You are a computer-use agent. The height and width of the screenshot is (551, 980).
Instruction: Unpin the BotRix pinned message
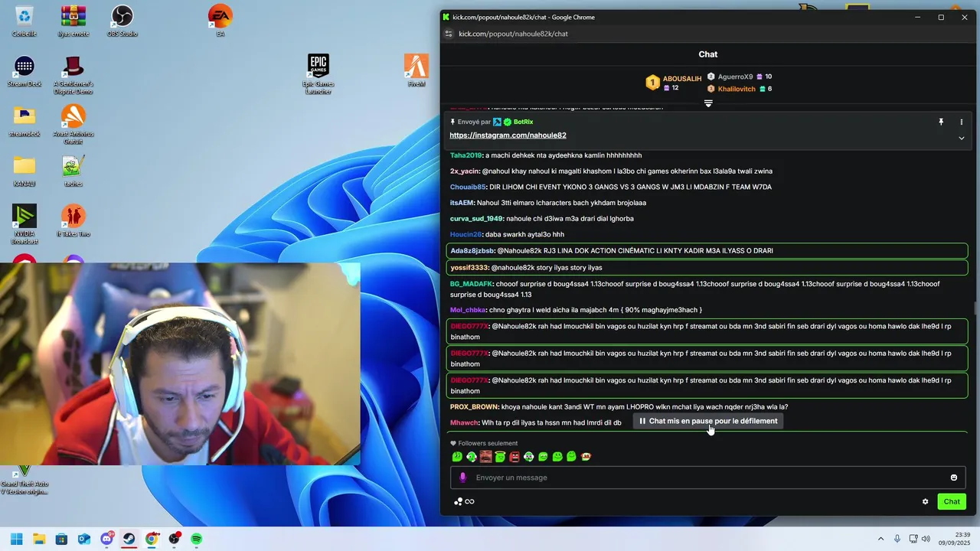coord(941,122)
